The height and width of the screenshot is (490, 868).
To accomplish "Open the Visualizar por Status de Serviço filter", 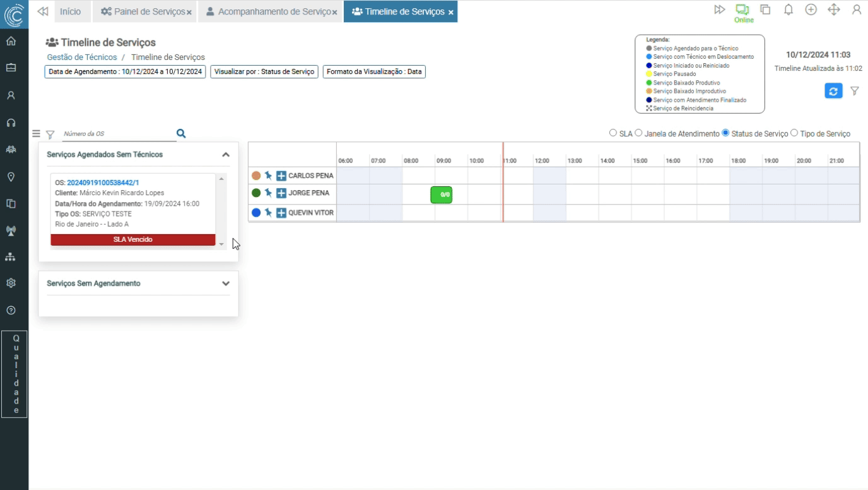I will (264, 72).
